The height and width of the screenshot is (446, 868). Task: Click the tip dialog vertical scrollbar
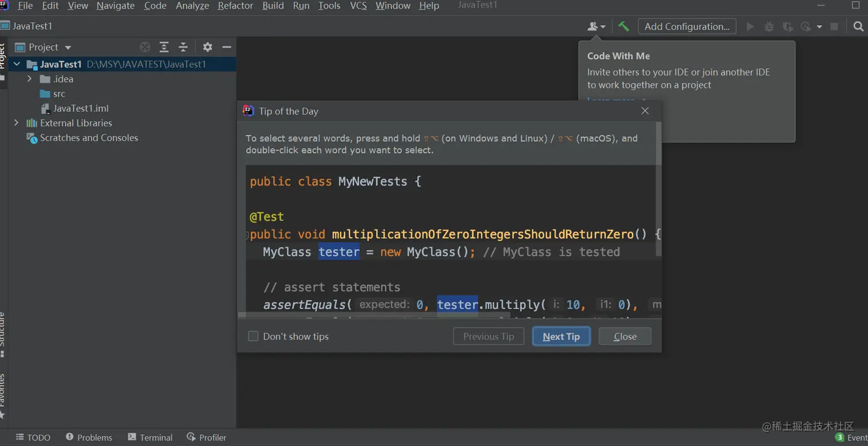pos(658,189)
